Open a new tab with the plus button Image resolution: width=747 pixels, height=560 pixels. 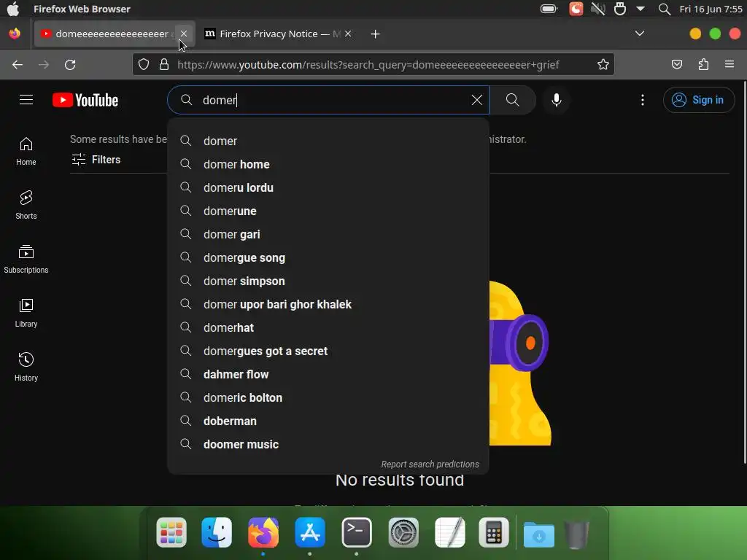coord(376,34)
